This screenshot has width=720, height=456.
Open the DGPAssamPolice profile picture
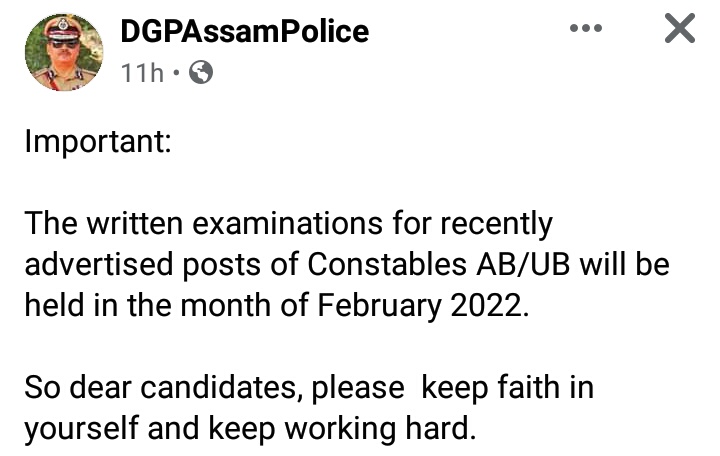point(64,52)
